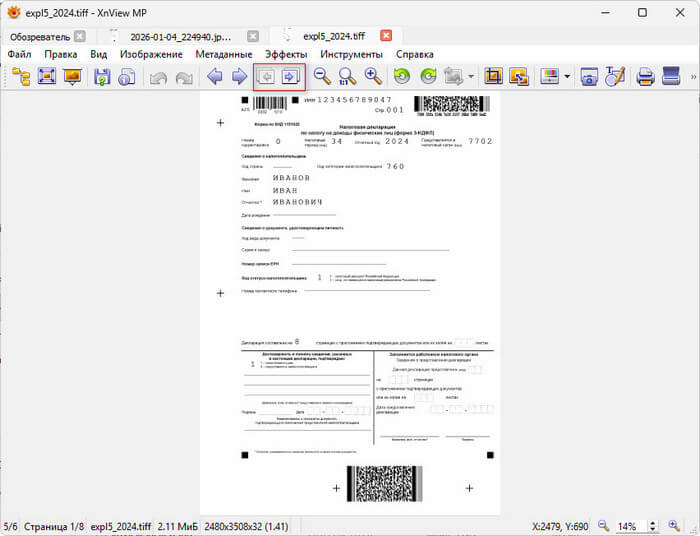
Task: Open the Эффекты menu
Action: [x=286, y=54]
